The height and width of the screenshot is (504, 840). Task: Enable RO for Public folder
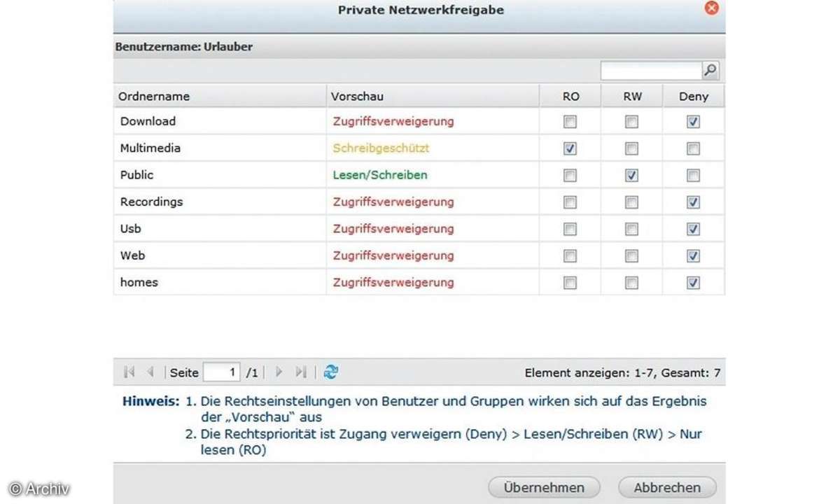(570, 175)
